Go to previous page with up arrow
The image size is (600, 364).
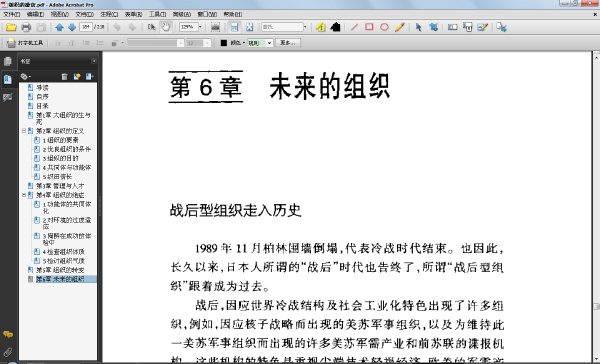(x=59, y=27)
